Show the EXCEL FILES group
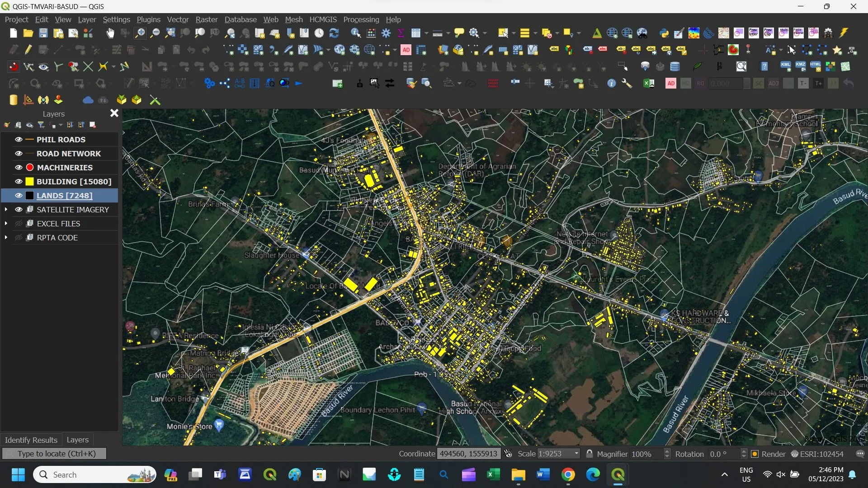The width and height of the screenshot is (868, 488). (19, 224)
